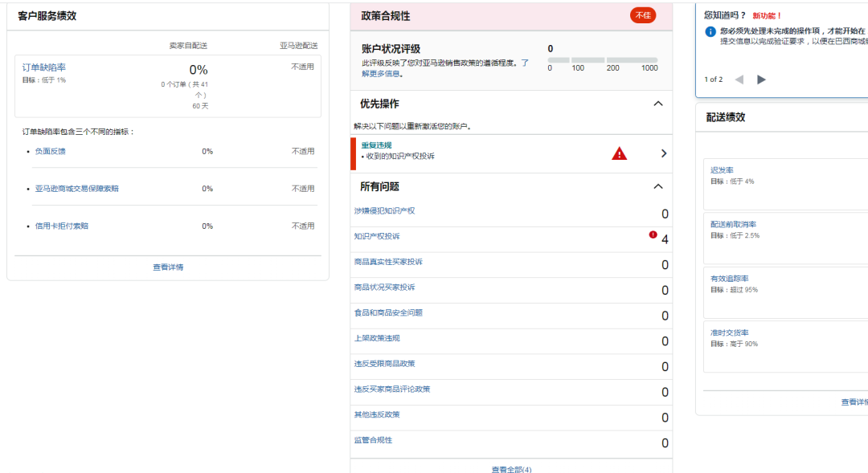Image resolution: width=868 pixels, height=473 pixels.
Task: Expand 重复违规 details via its right arrow
Action: (664, 153)
